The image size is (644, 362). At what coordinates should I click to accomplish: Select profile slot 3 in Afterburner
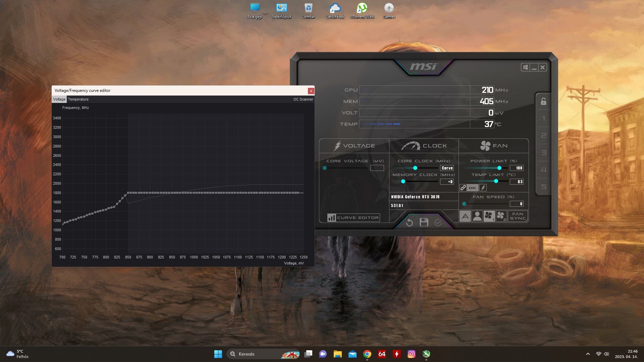pos(543,153)
